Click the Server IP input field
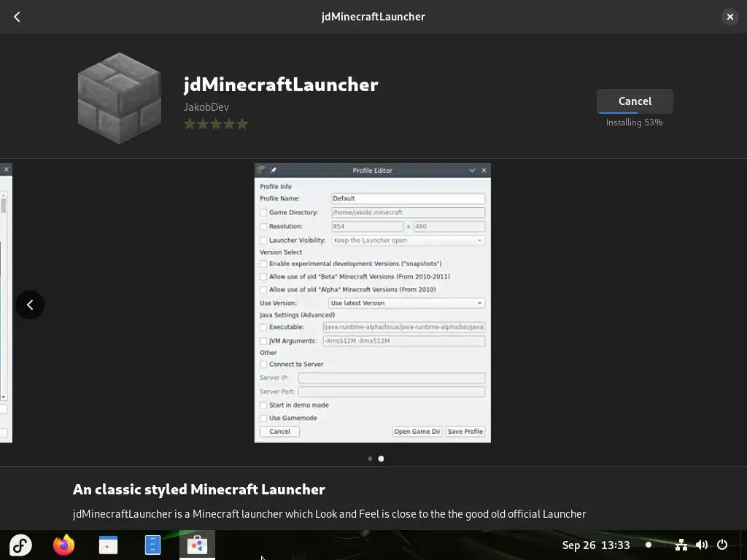The image size is (747, 560). pyautogui.click(x=392, y=378)
